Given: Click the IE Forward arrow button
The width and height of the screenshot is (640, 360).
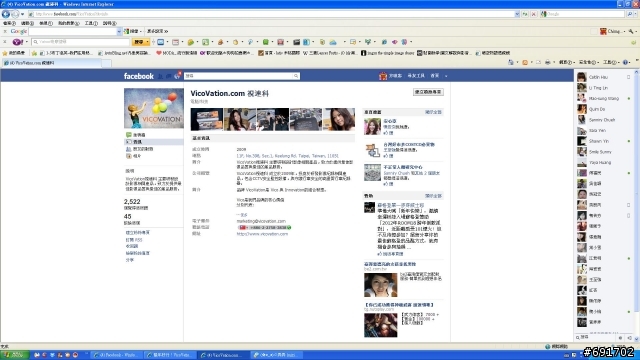Looking at the screenshot, I should (15, 14).
